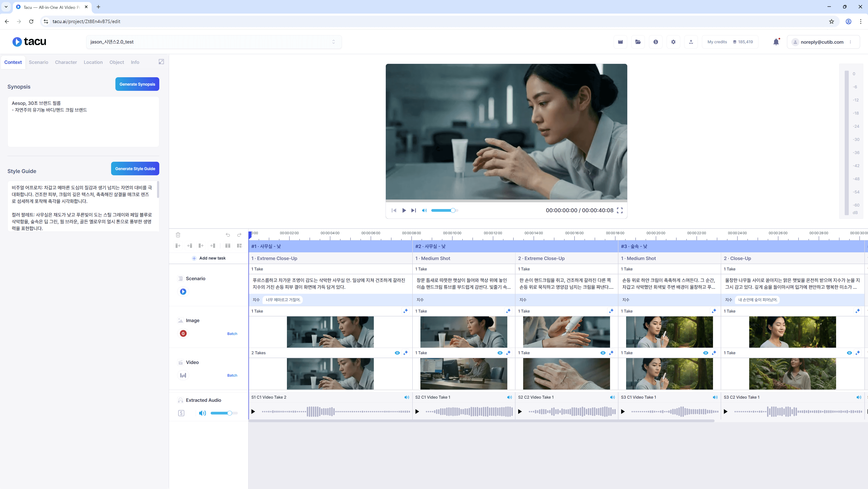Delete the selection with the trash icon

(x=178, y=235)
